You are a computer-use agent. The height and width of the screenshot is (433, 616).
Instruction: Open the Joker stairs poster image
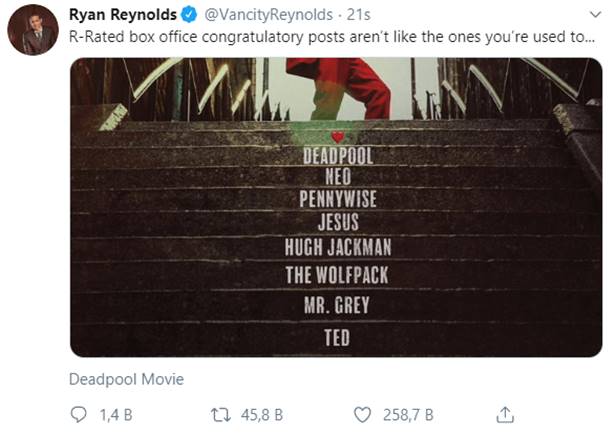click(336, 207)
